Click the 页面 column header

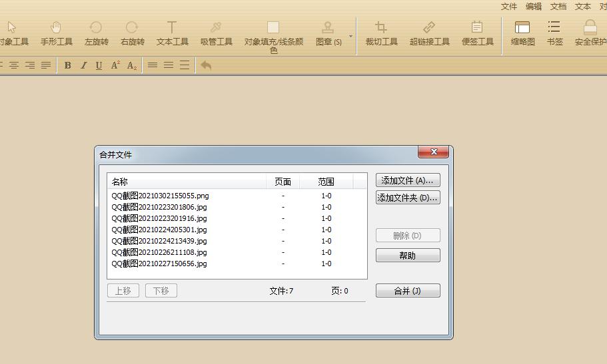pyautogui.click(x=283, y=182)
